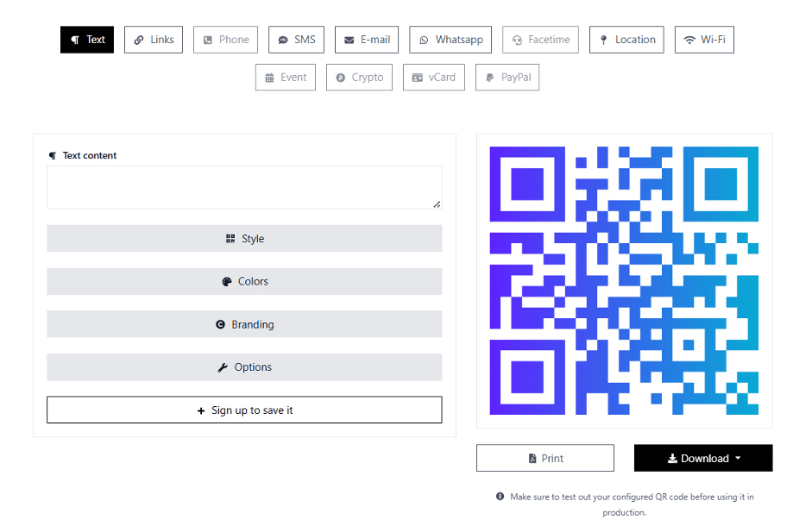Open the Branding section
812x526 pixels.
tap(244, 324)
